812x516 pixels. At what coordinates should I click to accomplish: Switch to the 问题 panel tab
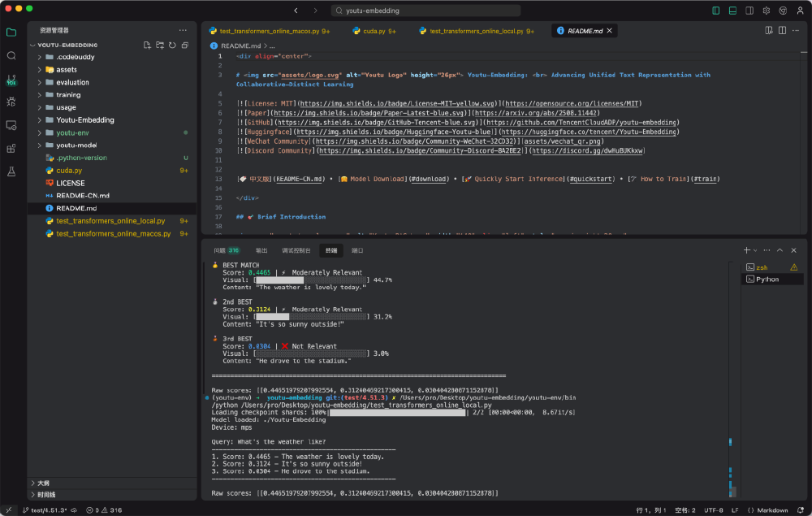click(x=226, y=250)
